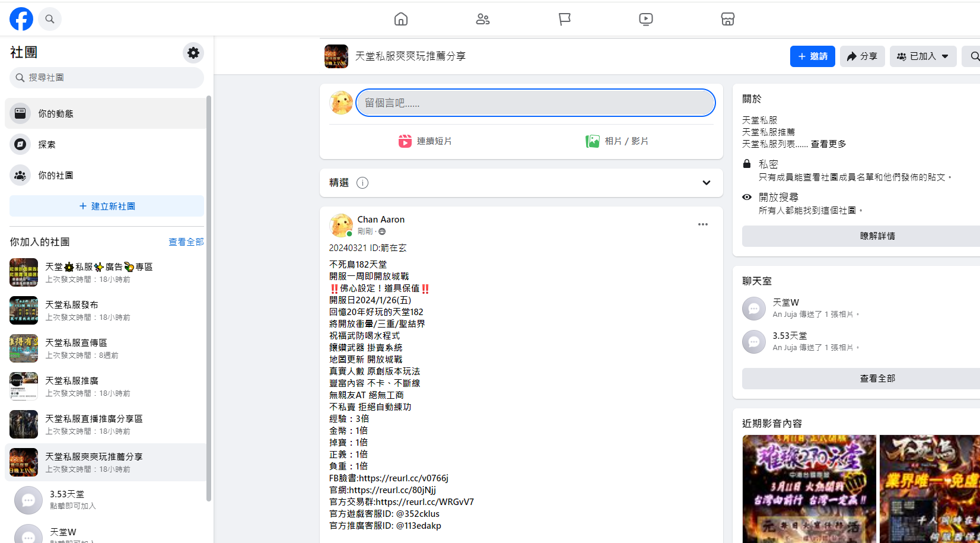Click the 相片 / 影片 option
The width and height of the screenshot is (980, 543).
(617, 141)
